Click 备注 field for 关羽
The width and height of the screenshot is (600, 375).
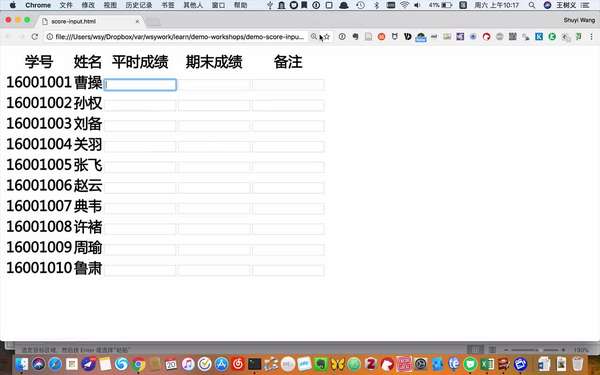pyautogui.click(x=289, y=147)
